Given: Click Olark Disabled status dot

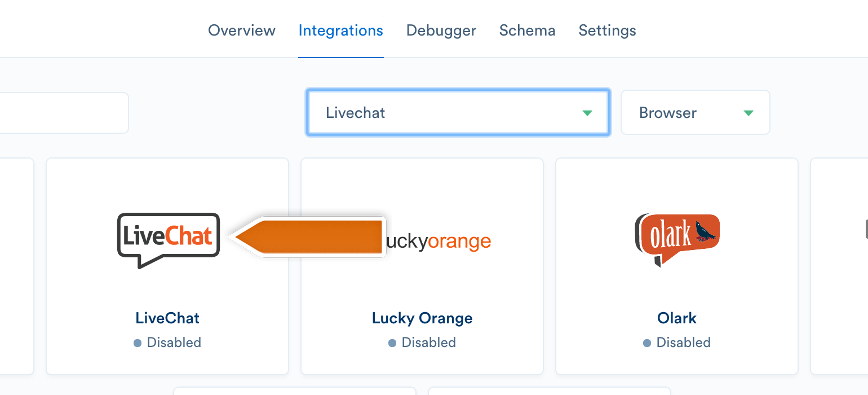Looking at the screenshot, I should click(646, 343).
